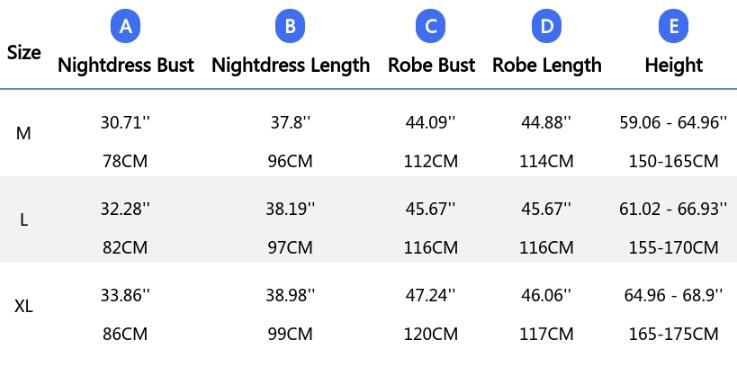
Task: Select the Nightdress Length header
Action: (290, 65)
